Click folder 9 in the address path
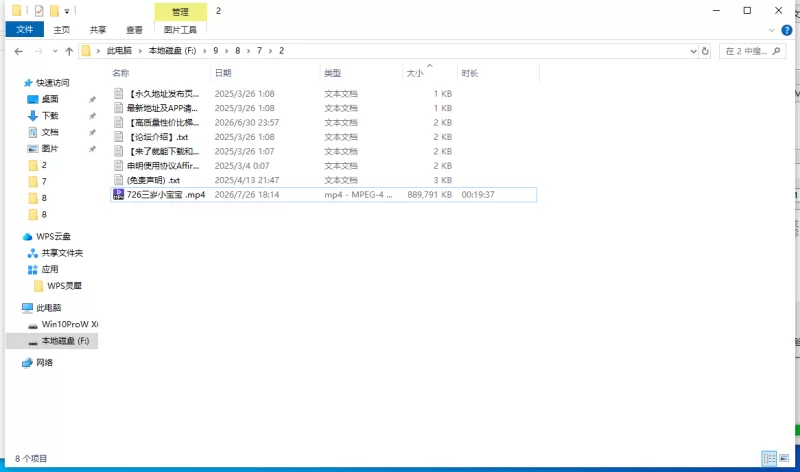Image resolution: width=800 pixels, height=472 pixels. 216,51
